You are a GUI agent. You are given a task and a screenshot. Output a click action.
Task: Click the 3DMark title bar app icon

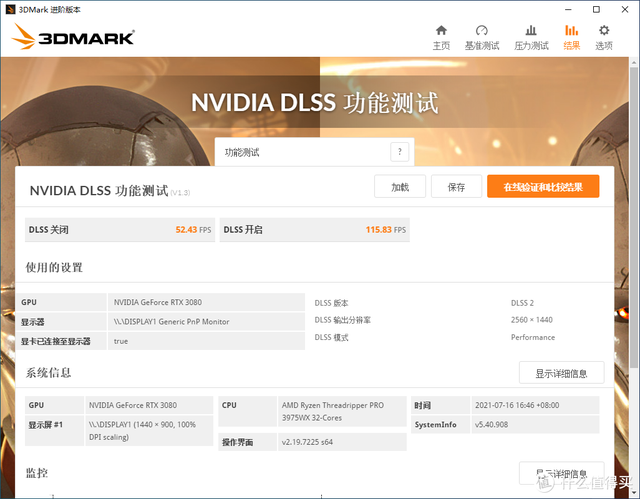pyautogui.click(x=10, y=9)
